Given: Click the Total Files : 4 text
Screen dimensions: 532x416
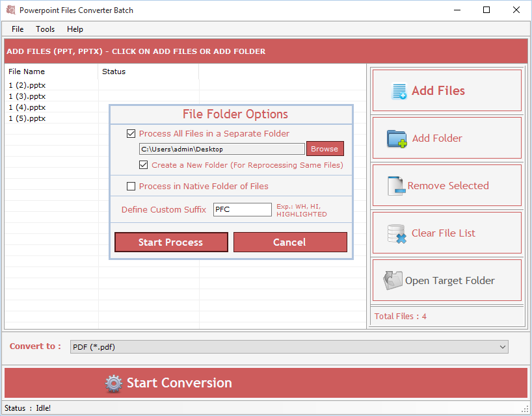Looking at the screenshot, I should point(401,317).
